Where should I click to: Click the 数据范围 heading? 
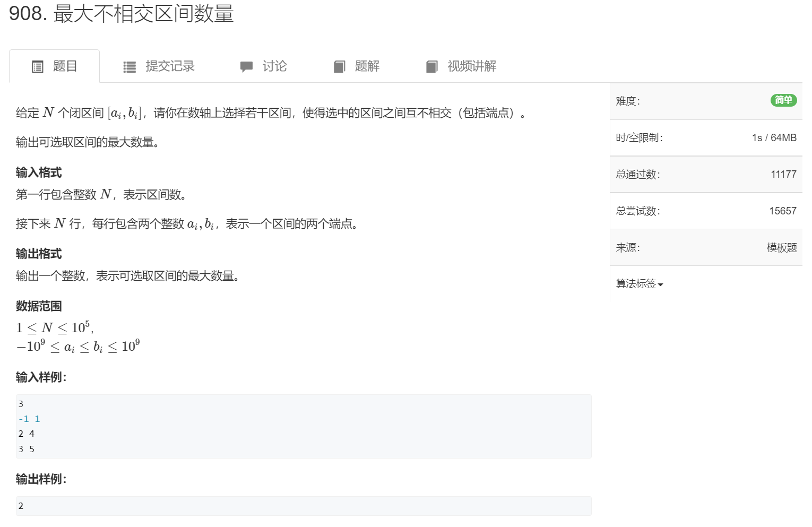[x=39, y=306]
